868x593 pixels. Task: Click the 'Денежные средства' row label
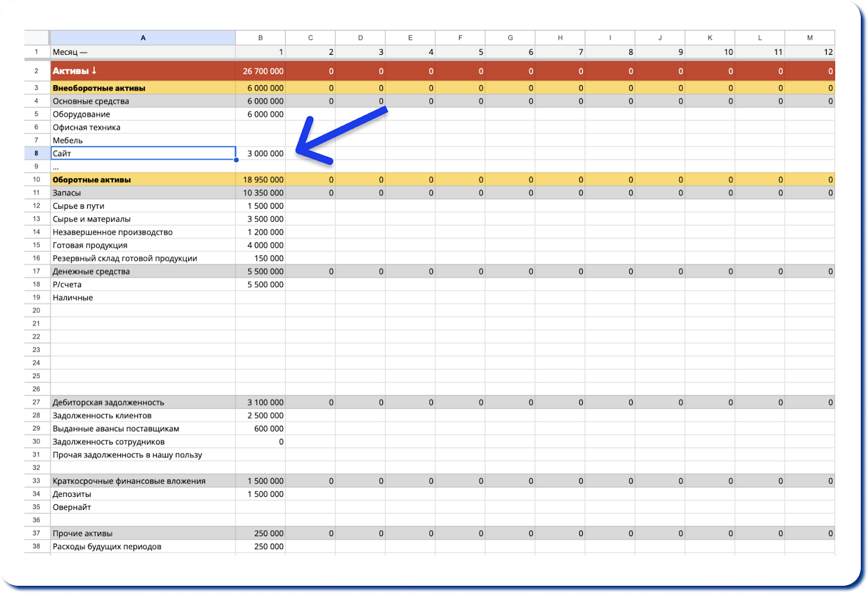tap(143, 272)
